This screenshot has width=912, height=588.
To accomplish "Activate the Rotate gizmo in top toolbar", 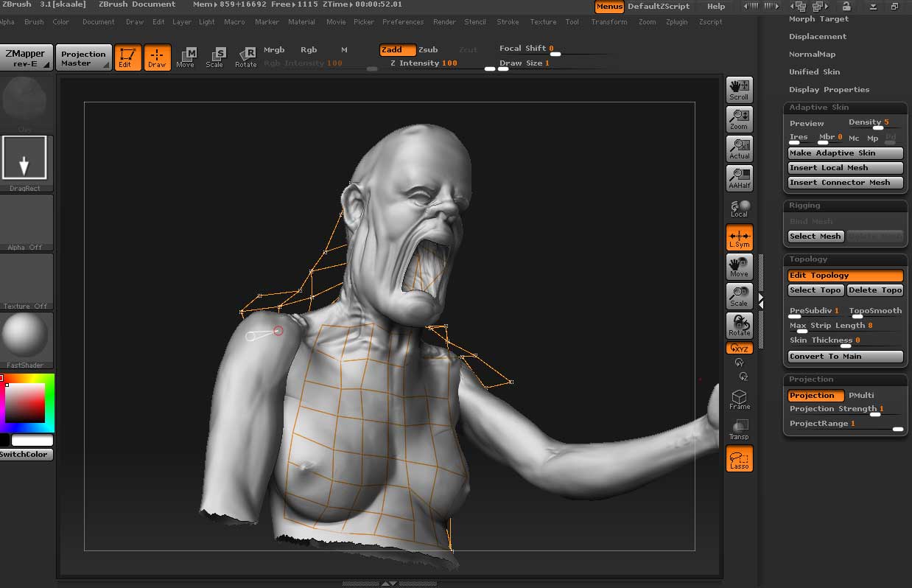I will [246, 57].
